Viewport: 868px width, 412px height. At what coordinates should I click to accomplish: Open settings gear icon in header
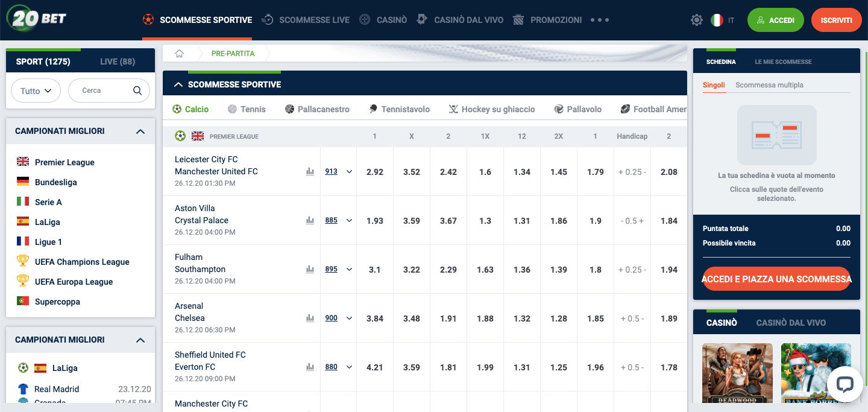click(x=697, y=20)
